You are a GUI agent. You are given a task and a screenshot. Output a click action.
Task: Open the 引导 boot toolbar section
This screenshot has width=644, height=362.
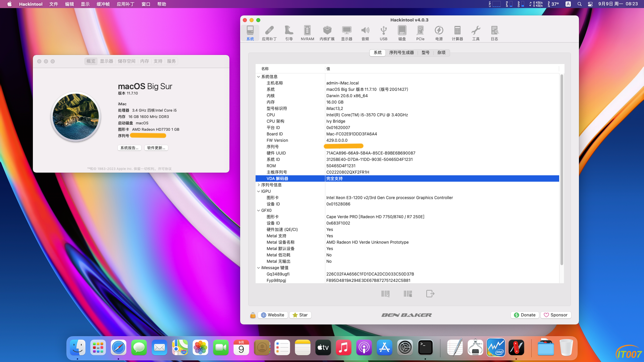pyautogui.click(x=289, y=33)
